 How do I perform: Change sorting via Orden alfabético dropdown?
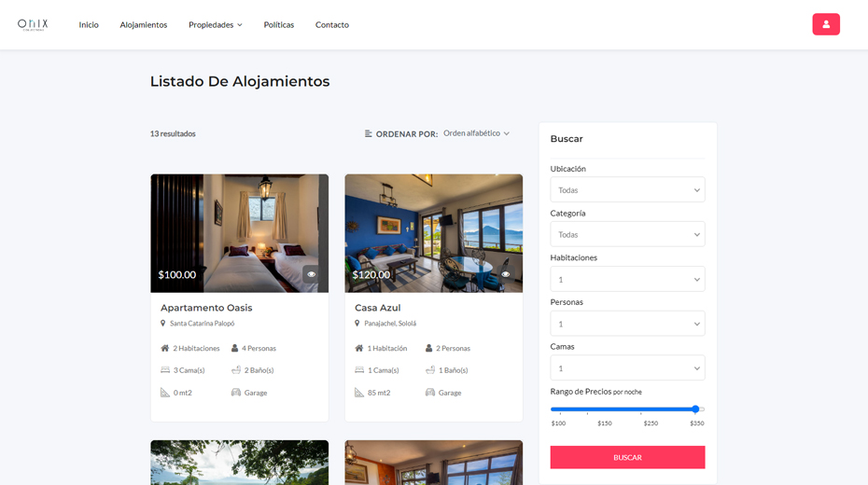[476, 133]
